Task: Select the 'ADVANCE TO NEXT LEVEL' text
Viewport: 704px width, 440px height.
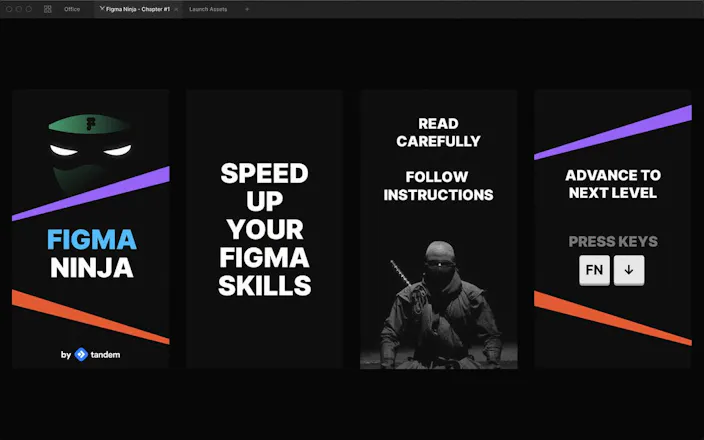Action: (x=613, y=184)
